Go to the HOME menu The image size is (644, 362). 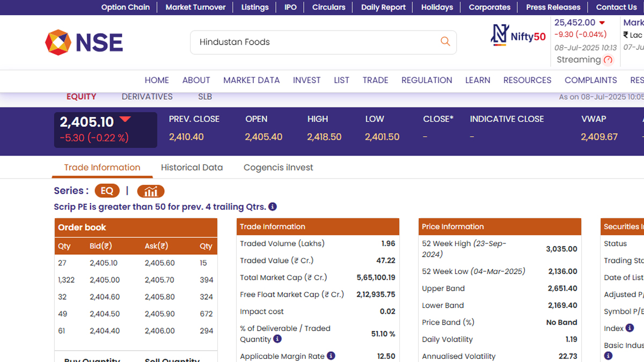click(x=157, y=80)
